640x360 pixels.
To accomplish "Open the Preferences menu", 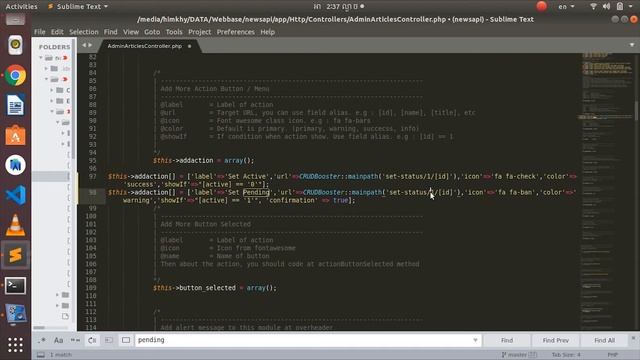I will click(x=236, y=32).
